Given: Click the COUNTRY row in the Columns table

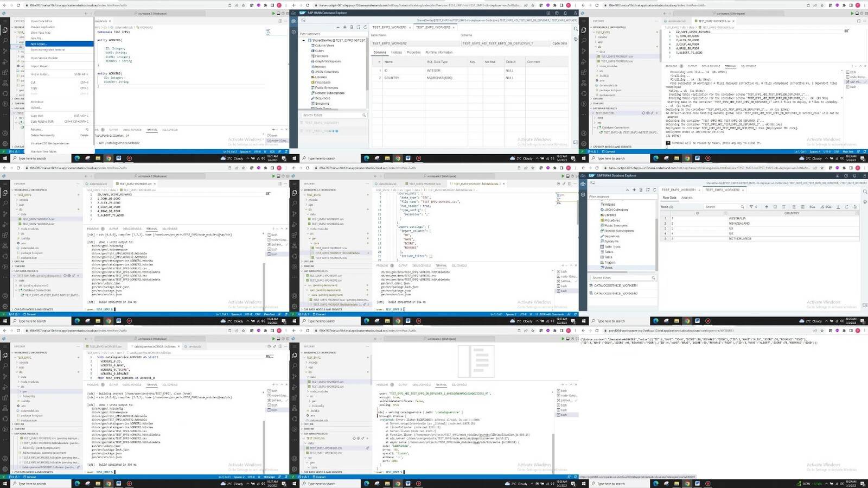Looking at the screenshot, I should [471, 78].
